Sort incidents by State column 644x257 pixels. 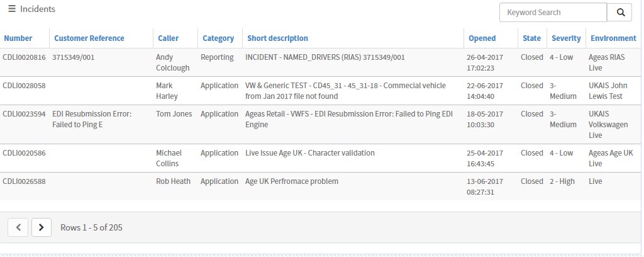tap(531, 38)
